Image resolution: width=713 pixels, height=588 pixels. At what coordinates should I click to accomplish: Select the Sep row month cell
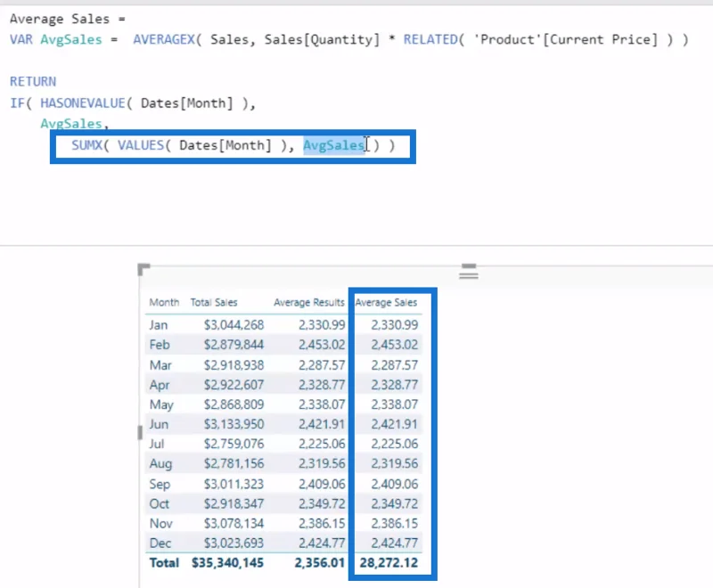(x=160, y=484)
